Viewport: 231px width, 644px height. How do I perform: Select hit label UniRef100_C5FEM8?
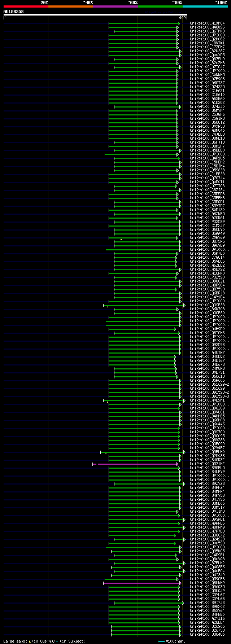pos(207,198)
